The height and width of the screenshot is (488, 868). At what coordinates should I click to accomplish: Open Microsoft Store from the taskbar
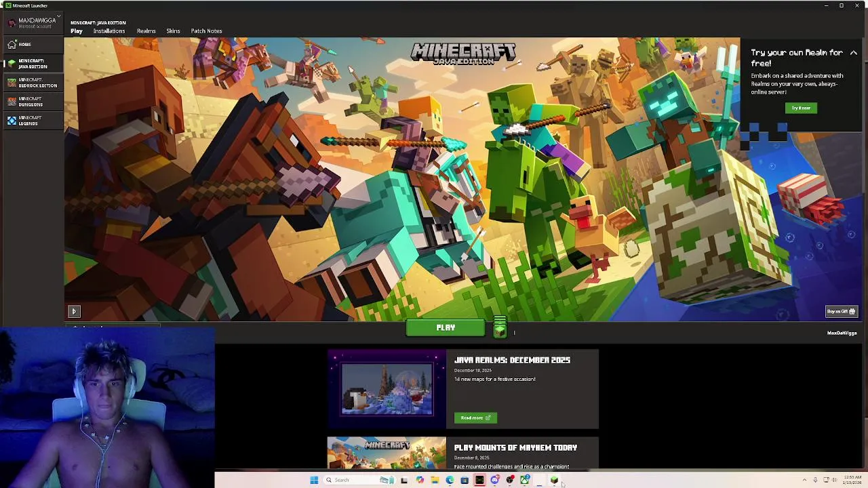tap(465, 480)
